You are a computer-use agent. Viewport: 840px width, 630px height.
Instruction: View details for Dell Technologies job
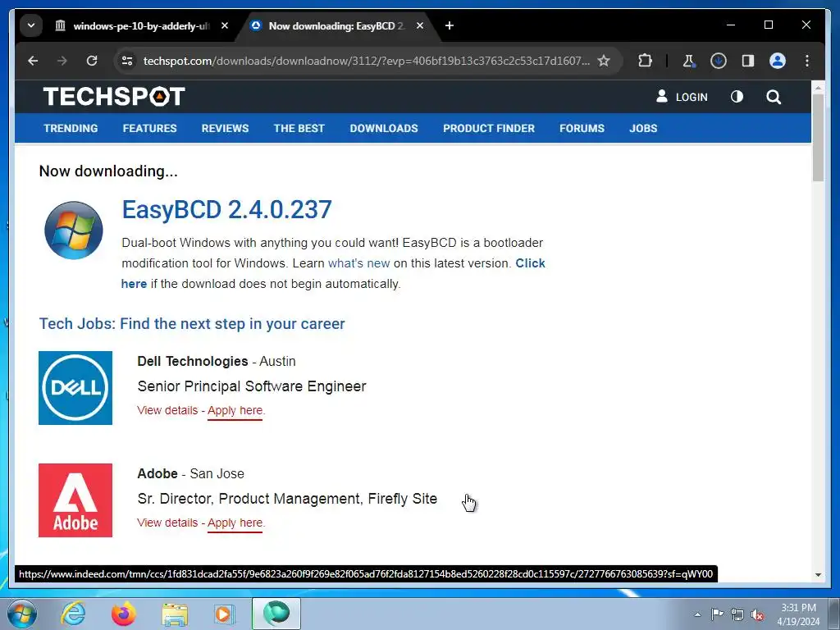click(167, 410)
